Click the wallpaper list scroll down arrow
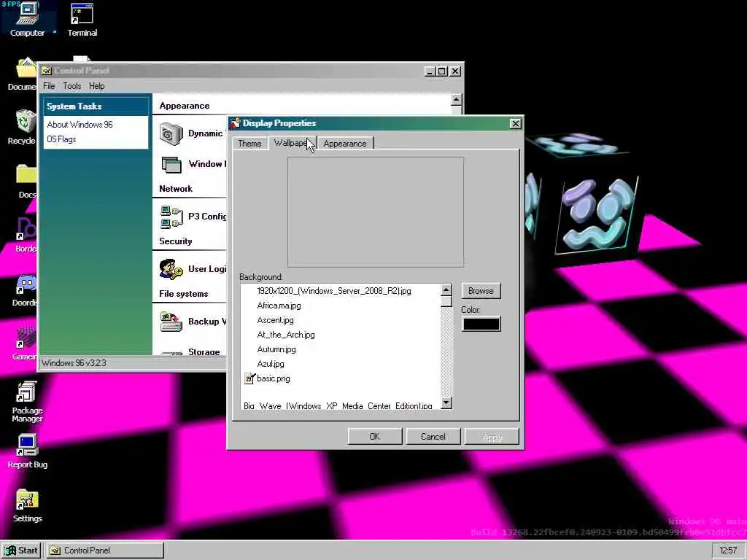 446,402
